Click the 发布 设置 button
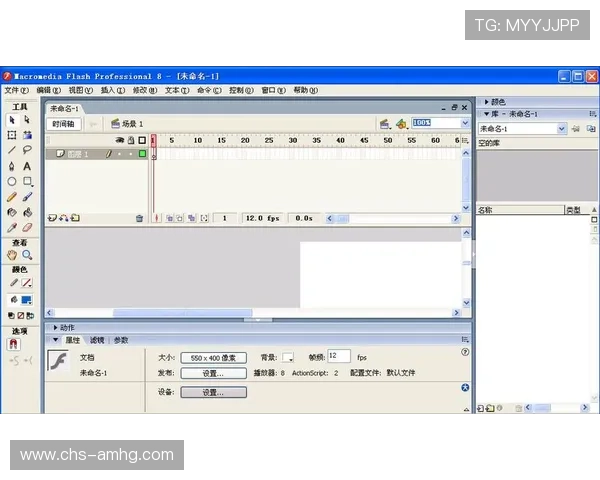 pos(214,373)
